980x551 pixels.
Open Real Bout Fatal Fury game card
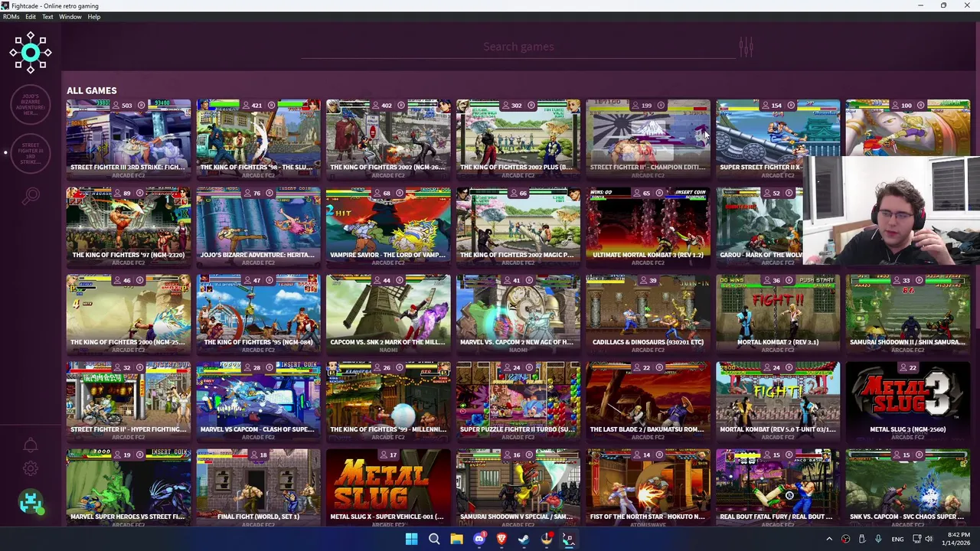click(x=778, y=487)
